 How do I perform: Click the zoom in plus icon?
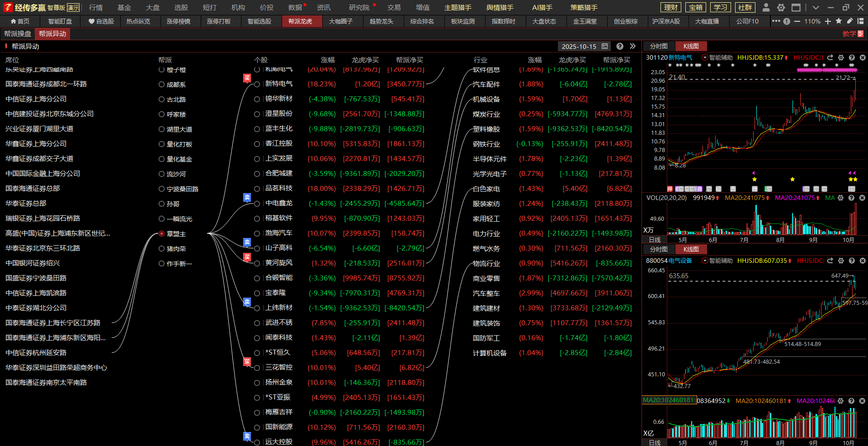(x=828, y=21)
